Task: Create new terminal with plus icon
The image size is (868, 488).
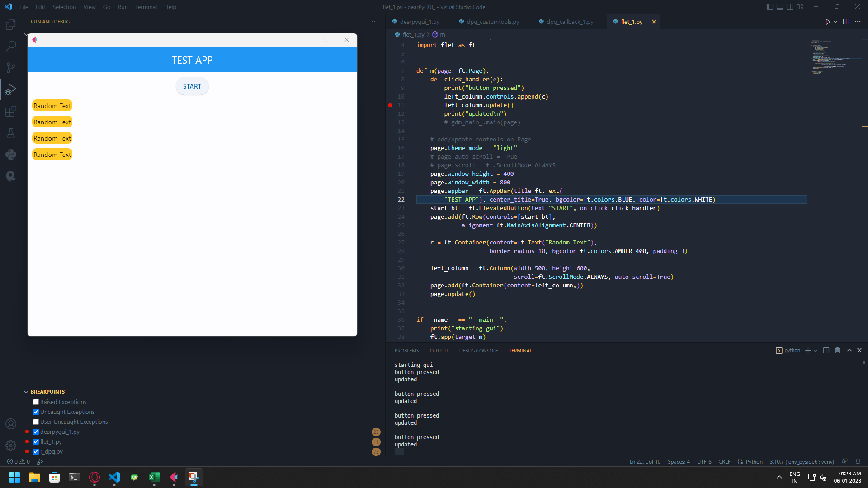Action: [808, 351]
